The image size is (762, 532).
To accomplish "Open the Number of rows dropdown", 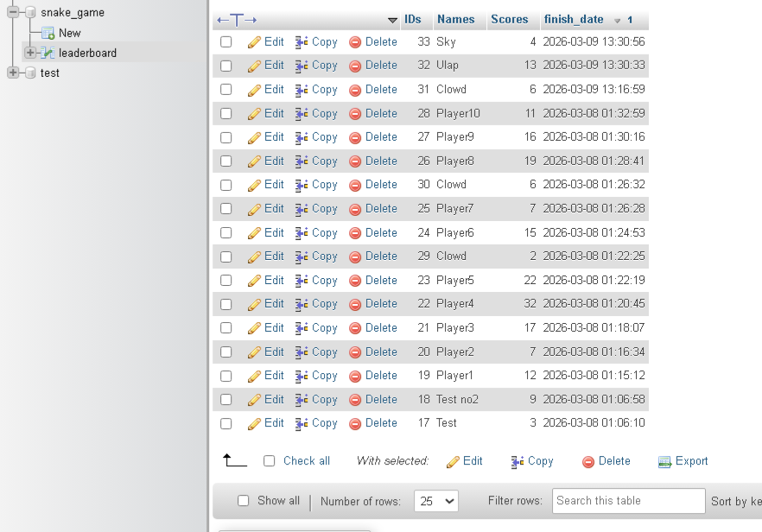I will click(436, 501).
